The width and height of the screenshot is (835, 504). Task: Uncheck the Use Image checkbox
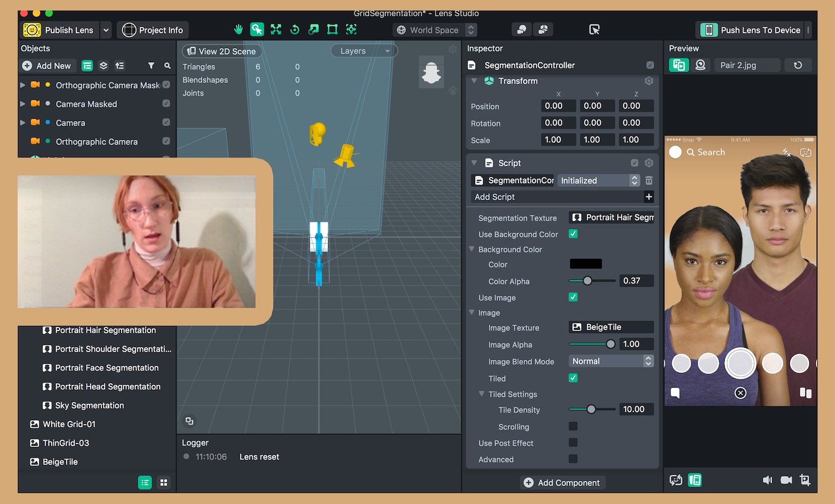tap(573, 297)
